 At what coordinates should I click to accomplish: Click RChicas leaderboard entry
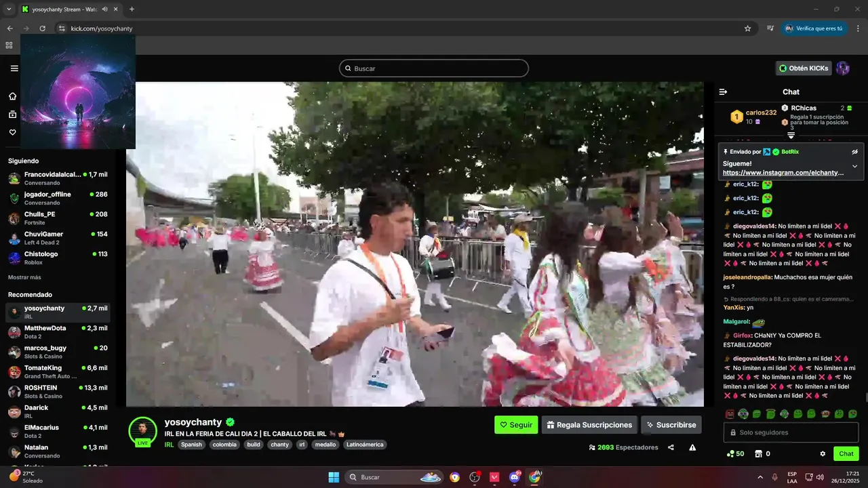point(804,108)
